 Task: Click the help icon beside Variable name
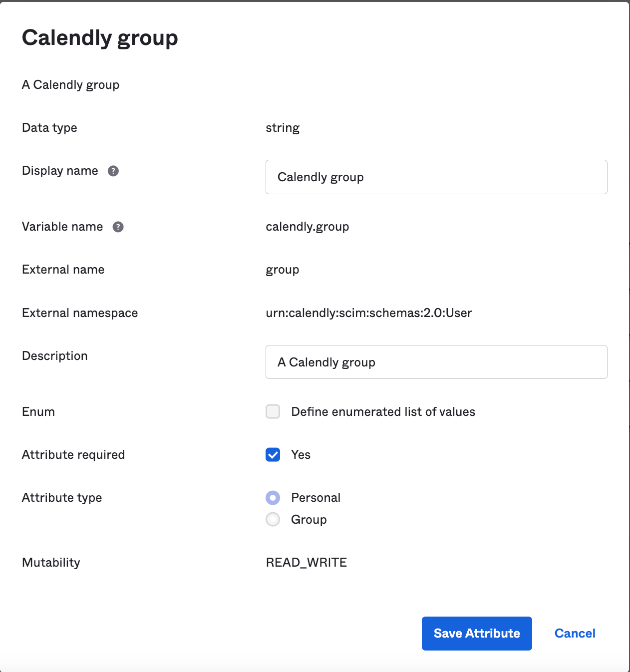click(118, 227)
